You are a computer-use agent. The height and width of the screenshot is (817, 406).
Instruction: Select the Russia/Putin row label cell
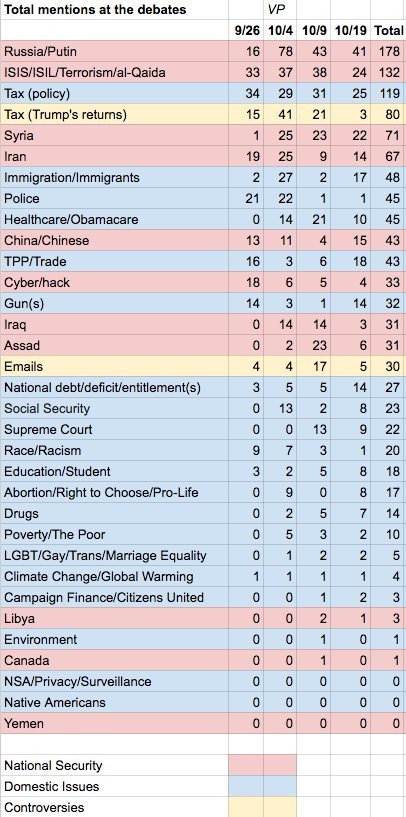(x=114, y=52)
